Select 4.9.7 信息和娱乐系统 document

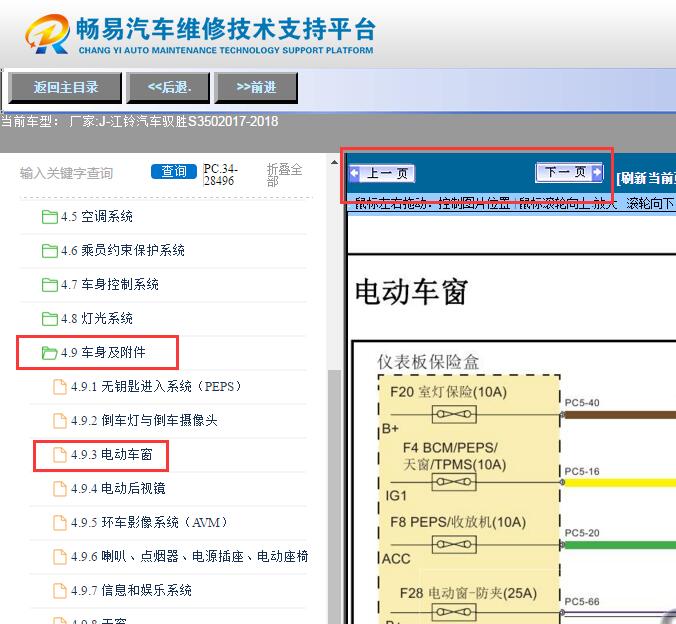point(131,590)
